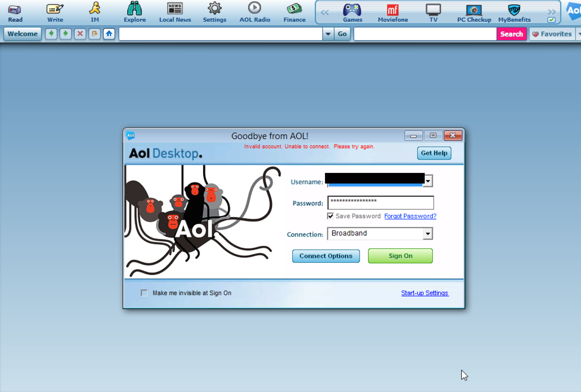Enable Save Password checkbox

tap(330, 216)
